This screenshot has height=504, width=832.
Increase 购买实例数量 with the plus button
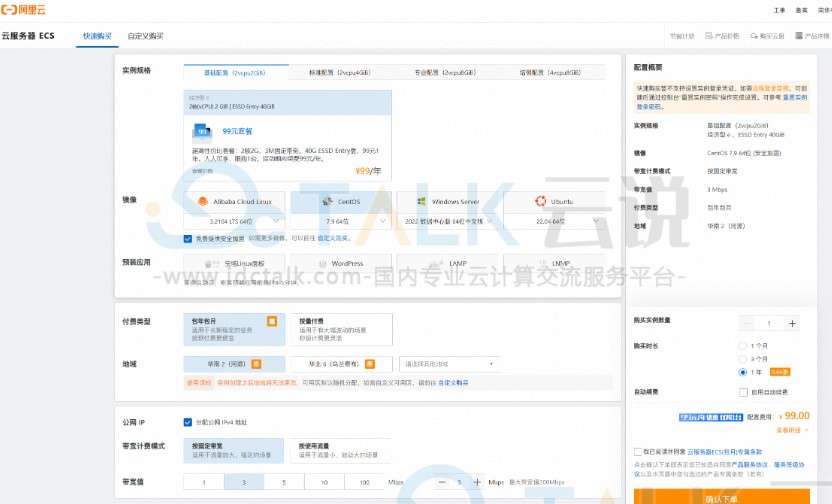click(792, 323)
